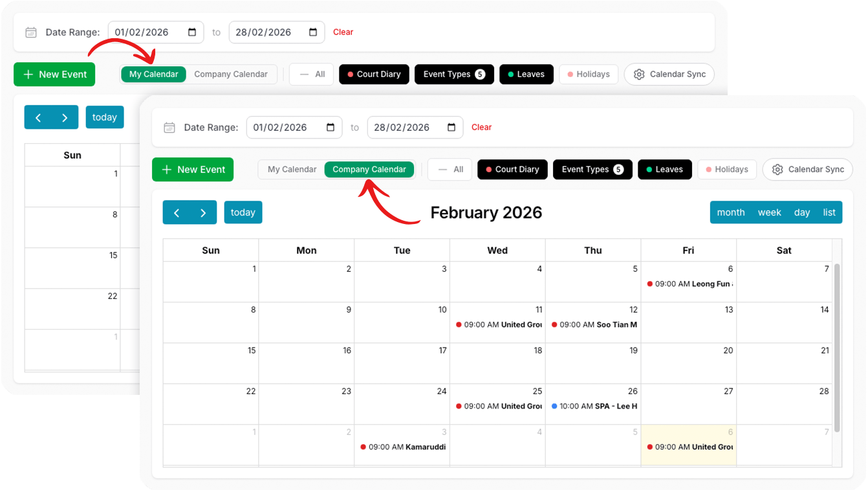Toggle Court Diary filter in foreground panel
The image size is (868, 492).
pyautogui.click(x=512, y=170)
